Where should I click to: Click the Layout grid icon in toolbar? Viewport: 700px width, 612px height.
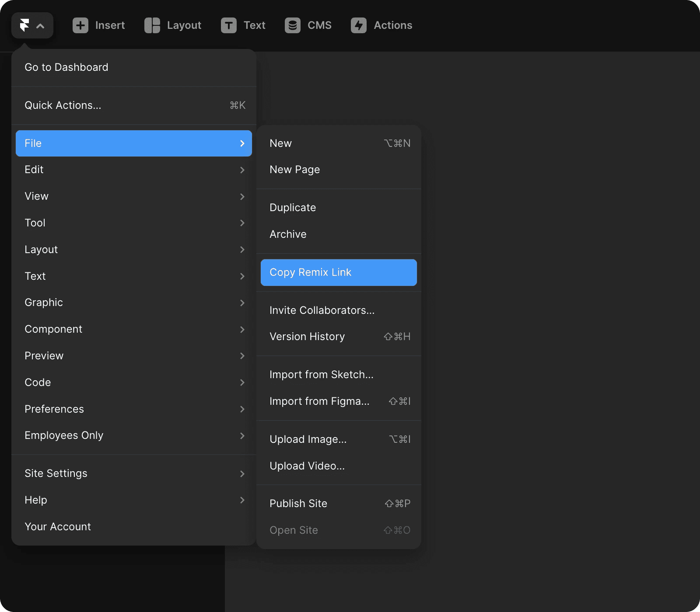coord(152,25)
